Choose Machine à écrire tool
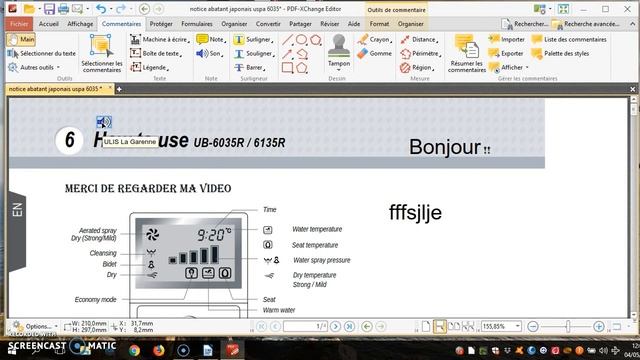 (160, 40)
